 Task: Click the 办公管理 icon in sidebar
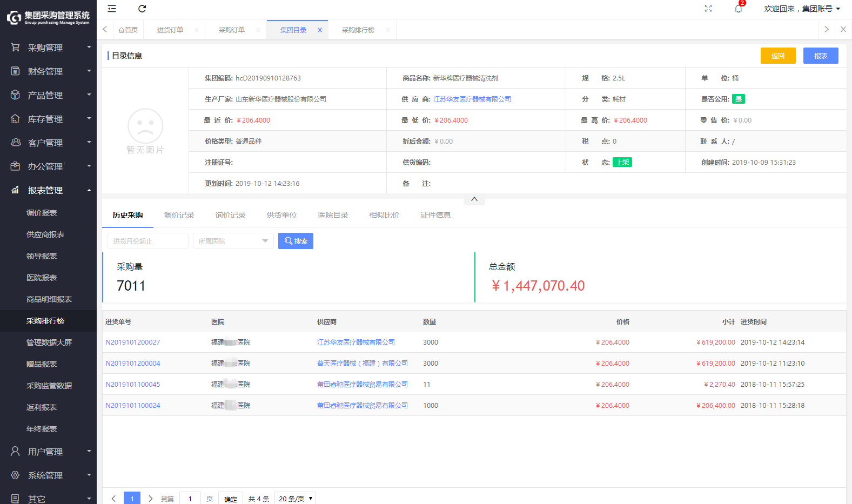coord(15,166)
